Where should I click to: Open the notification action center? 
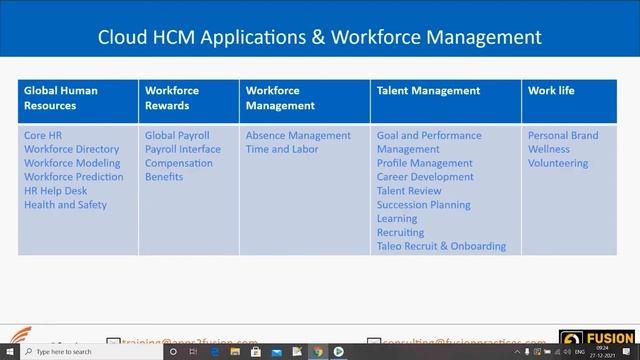pos(627,351)
